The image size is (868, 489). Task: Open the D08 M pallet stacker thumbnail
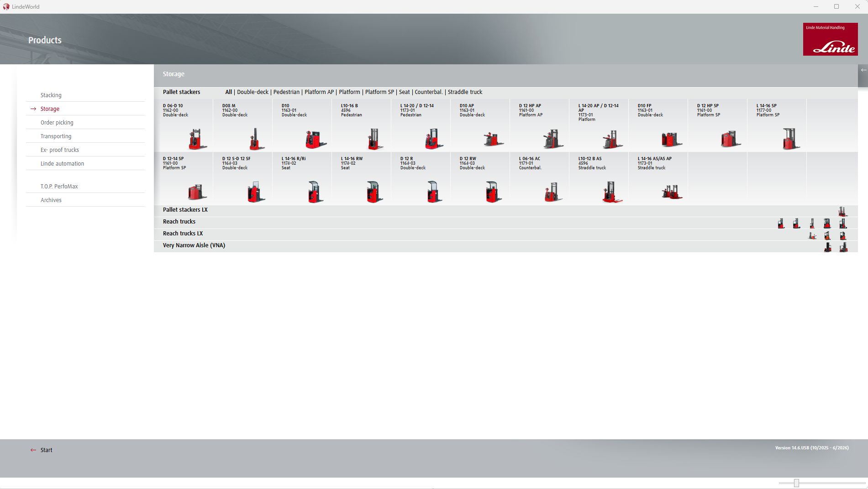256,139
